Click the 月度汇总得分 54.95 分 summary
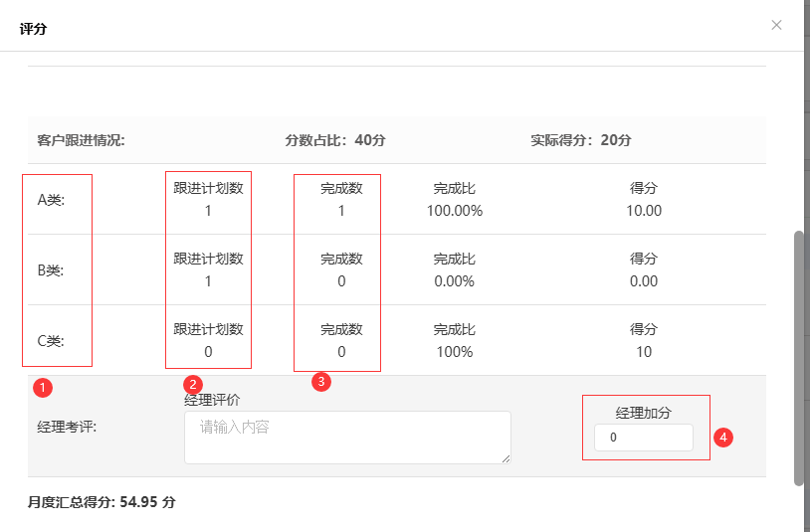Viewport: 810px width, 532px height. coord(101,503)
